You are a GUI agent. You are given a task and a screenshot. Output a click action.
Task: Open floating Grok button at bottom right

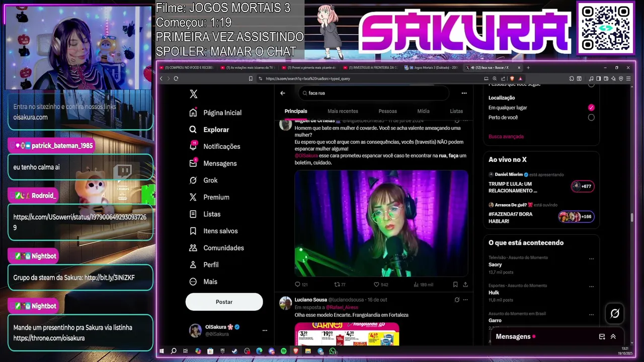pyautogui.click(x=615, y=313)
